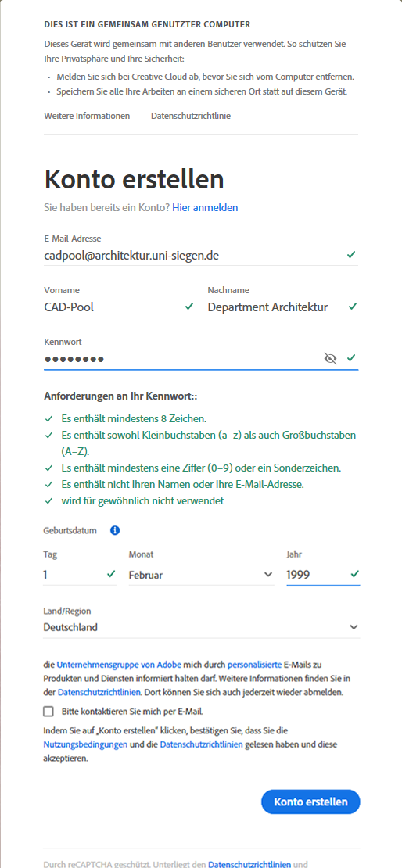Click the green checkmark beside E-Mail-Adresse
This screenshot has height=868, width=402.
click(x=351, y=255)
